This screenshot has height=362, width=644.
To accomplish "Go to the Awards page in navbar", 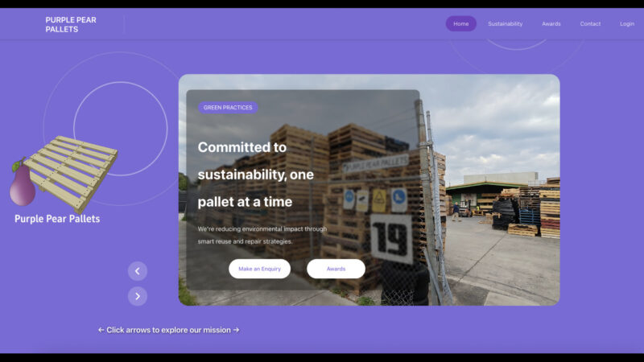I will (x=551, y=24).
